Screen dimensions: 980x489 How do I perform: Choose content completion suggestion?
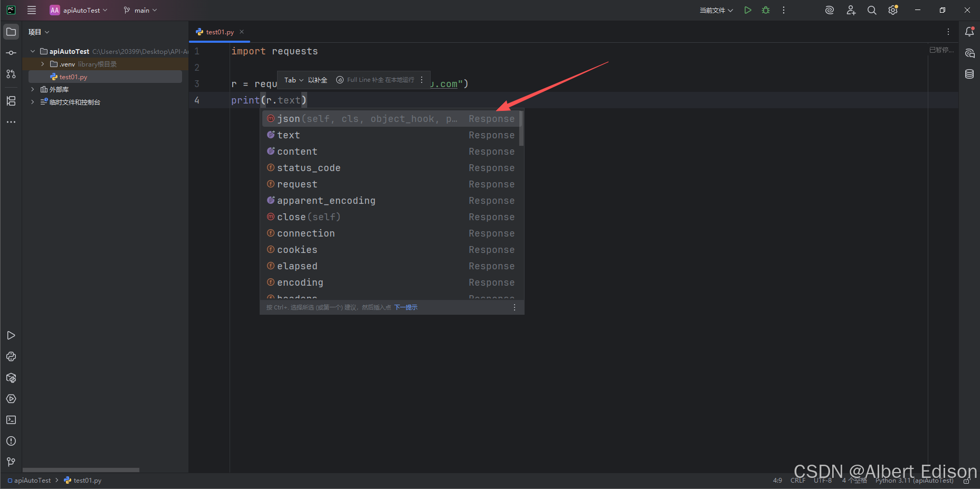point(391,152)
